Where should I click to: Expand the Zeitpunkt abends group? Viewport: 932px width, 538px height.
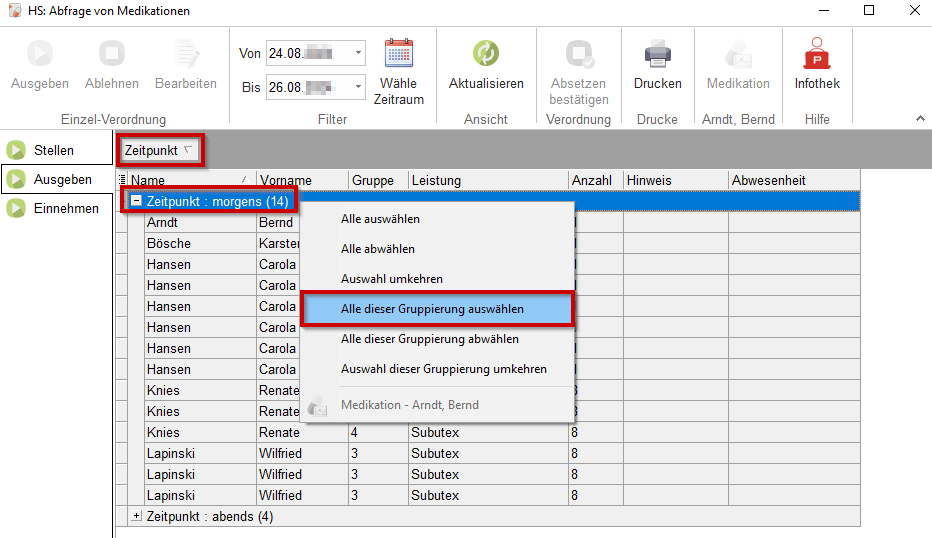(136, 517)
